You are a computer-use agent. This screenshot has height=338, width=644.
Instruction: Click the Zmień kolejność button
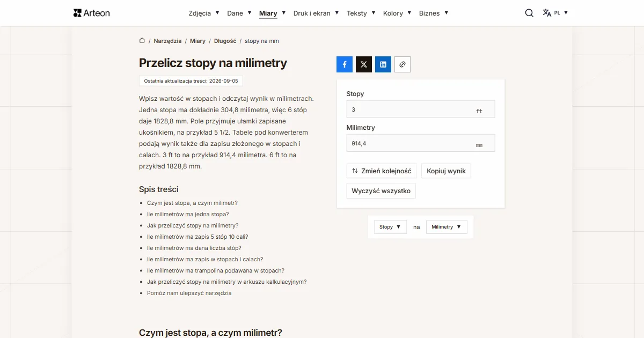point(382,171)
